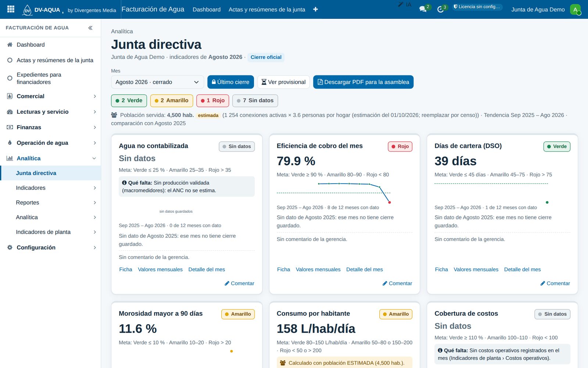
Task: Click the Población servida people icon
Action: click(x=114, y=115)
